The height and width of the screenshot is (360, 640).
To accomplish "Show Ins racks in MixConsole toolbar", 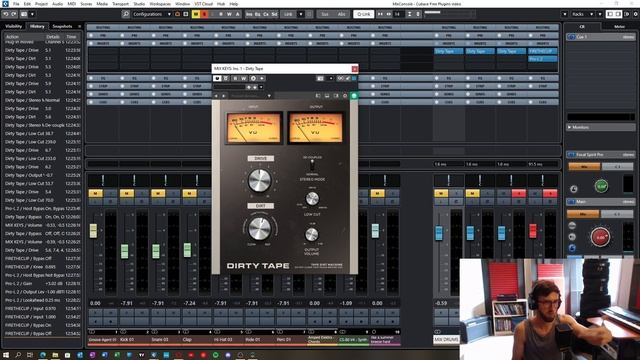I will 249,14.
